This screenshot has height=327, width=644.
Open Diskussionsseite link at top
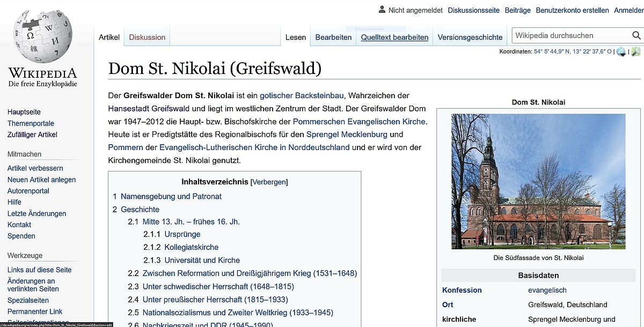[474, 10]
